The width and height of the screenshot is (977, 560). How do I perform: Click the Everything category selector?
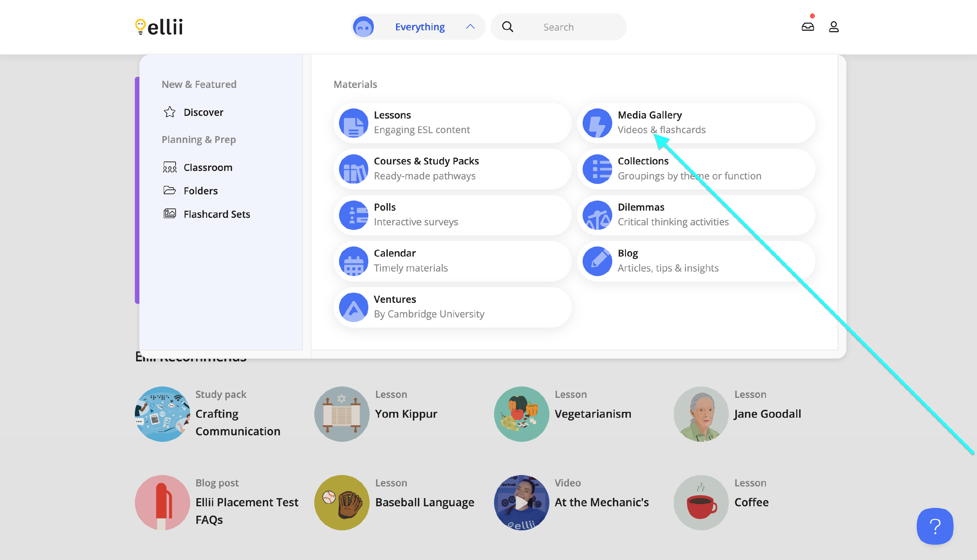pos(419,27)
